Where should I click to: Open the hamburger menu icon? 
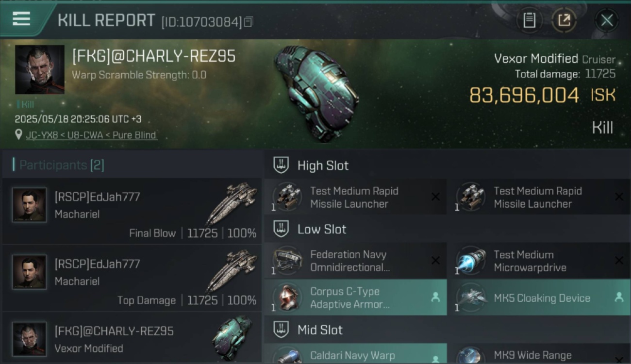pos(21,19)
